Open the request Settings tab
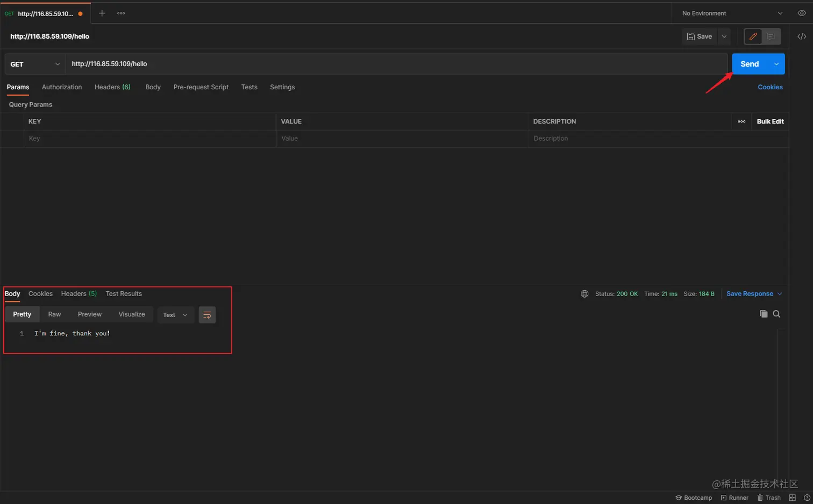The width and height of the screenshot is (813, 504). (x=282, y=87)
